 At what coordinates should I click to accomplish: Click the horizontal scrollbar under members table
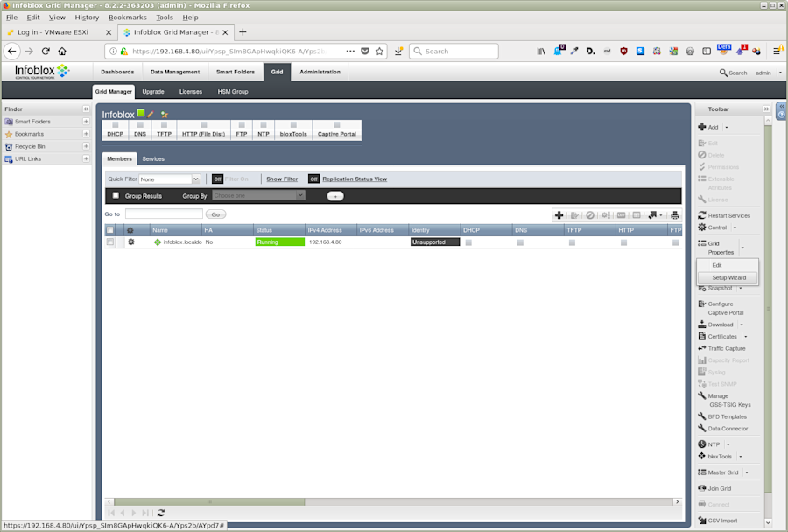coord(209,502)
